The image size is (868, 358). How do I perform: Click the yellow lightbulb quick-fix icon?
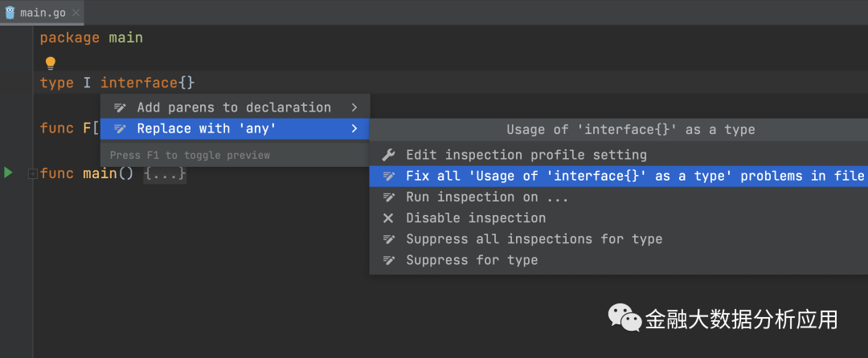tap(50, 63)
